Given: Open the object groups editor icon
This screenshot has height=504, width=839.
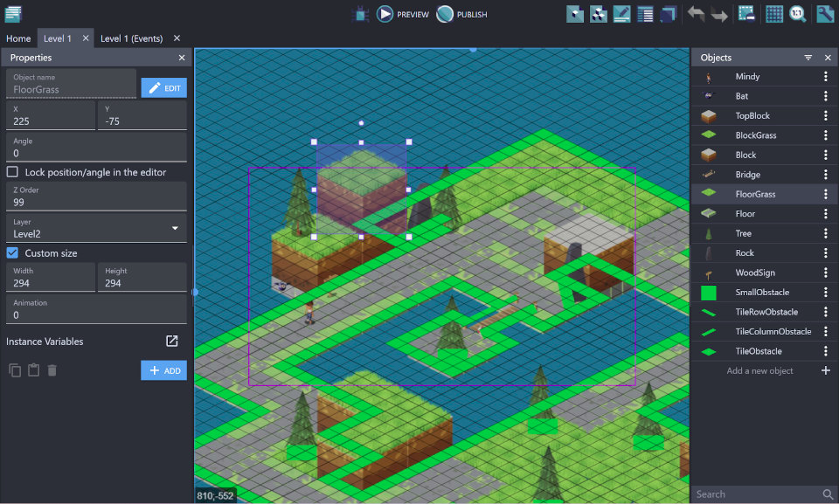Looking at the screenshot, I should pos(599,14).
